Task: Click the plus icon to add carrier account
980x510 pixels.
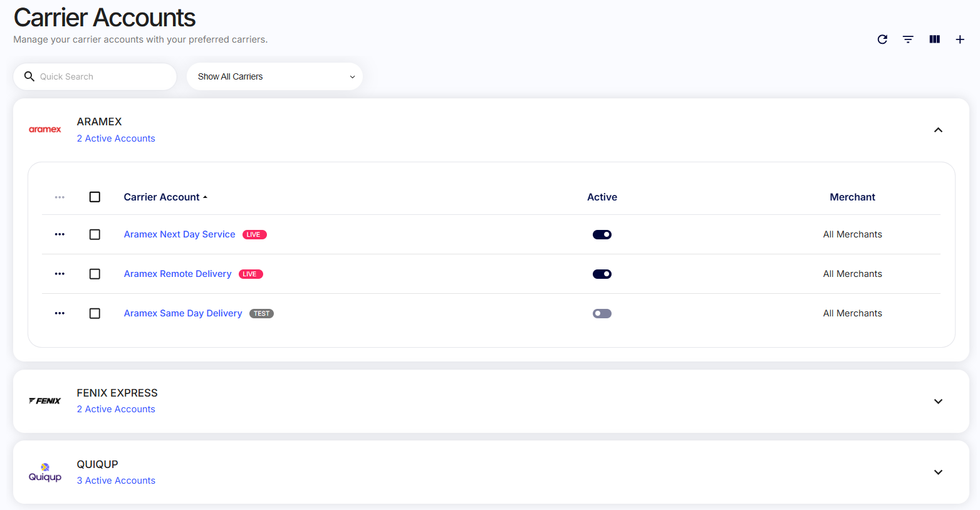Action: tap(960, 39)
